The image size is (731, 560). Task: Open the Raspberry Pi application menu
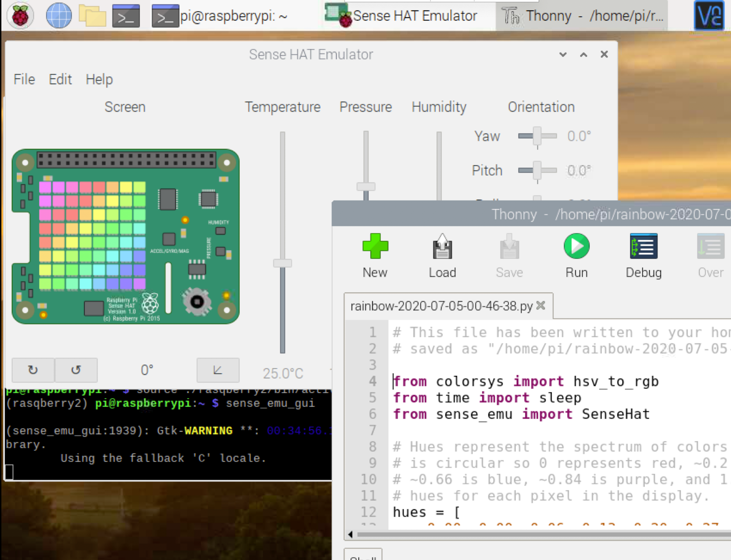coord(20,15)
